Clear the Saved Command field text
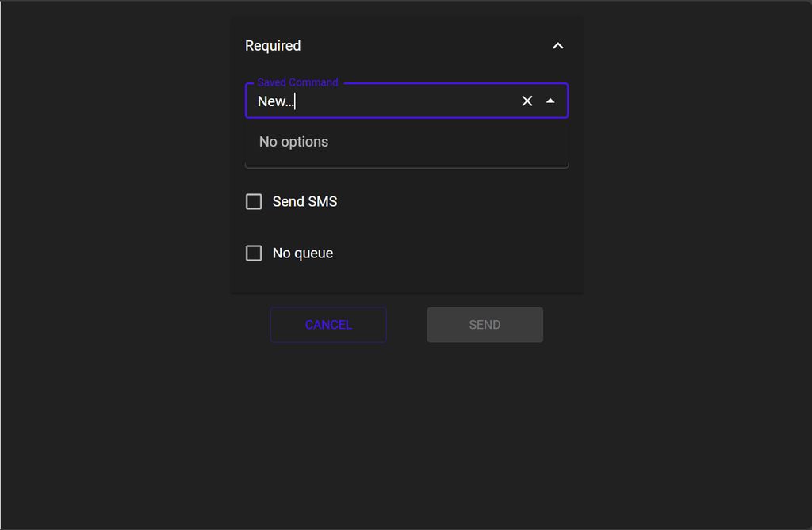The image size is (812, 530). coord(527,101)
